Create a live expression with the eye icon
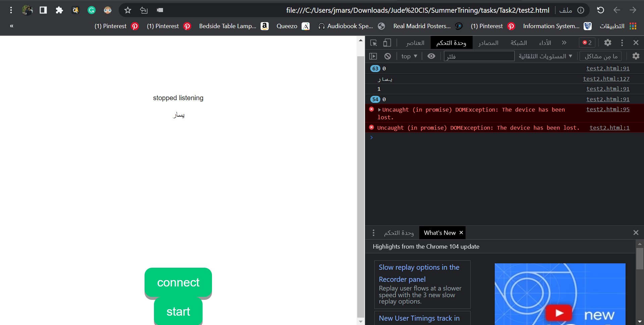Screen dimensions: 644x325 431,56
